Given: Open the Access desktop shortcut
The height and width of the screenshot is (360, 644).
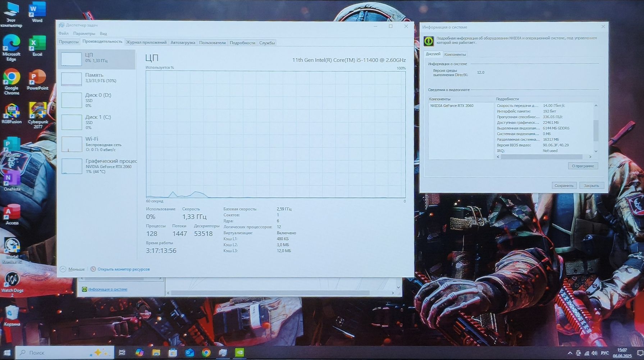Looking at the screenshot, I should (x=12, y=214).
